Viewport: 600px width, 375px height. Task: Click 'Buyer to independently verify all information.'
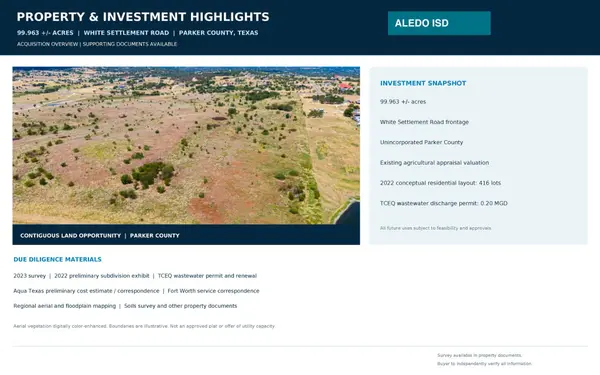tap(484, 364)
